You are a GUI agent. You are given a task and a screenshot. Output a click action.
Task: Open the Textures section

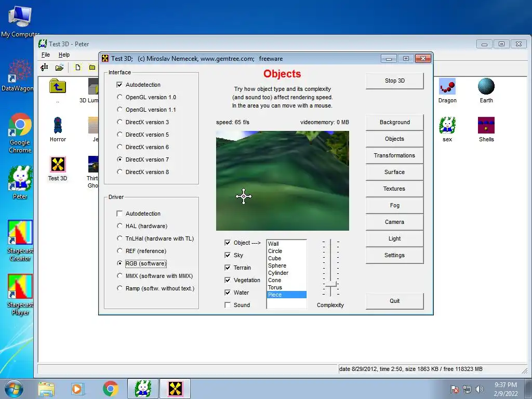(395, 189)
